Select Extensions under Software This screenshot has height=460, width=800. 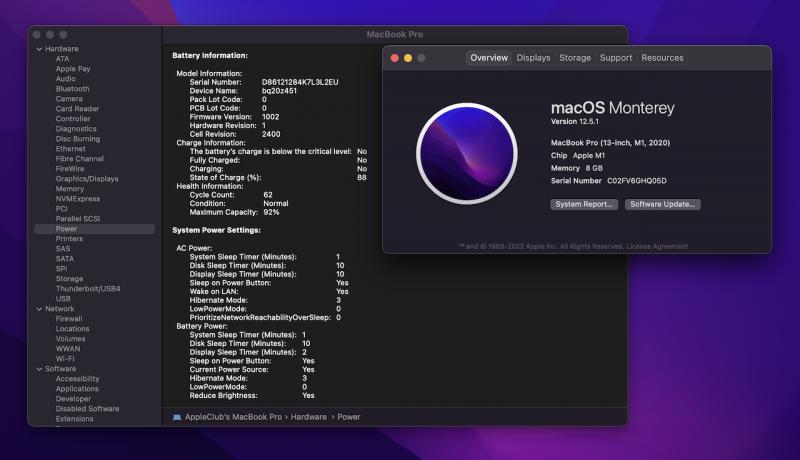click(74, 419)
